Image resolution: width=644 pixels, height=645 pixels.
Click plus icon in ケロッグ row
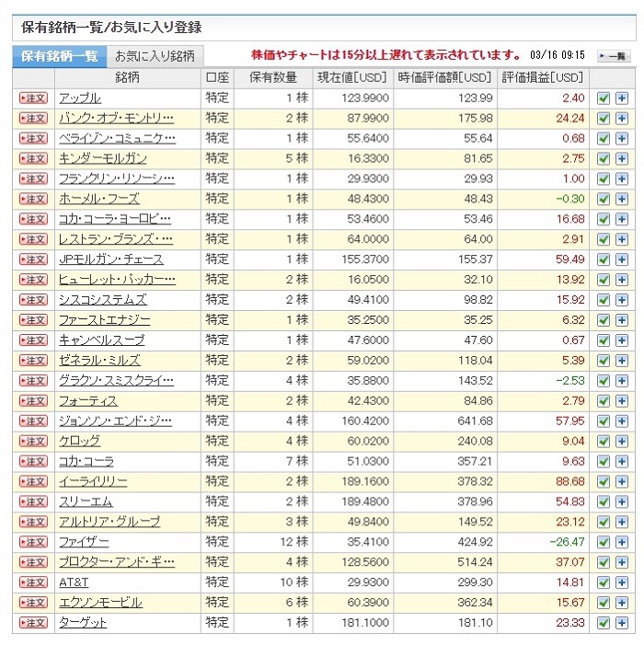622,442
